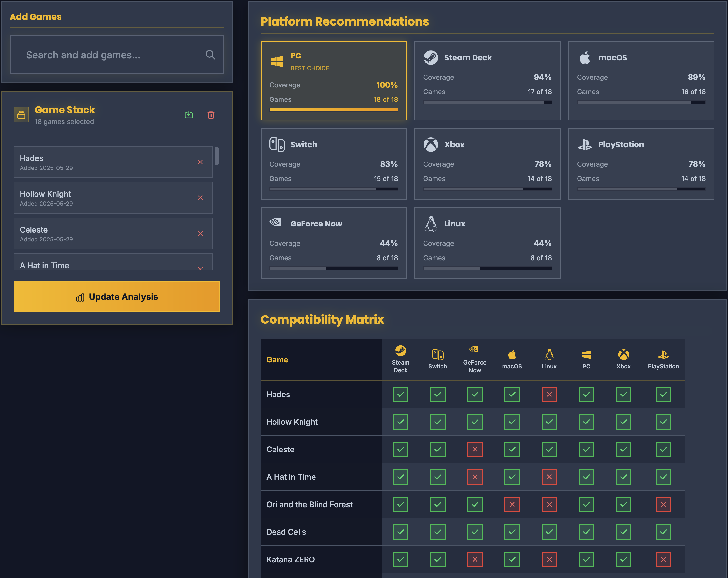Image resolution: width=728 pixels, height=578 pixels.
Task: Toggle the Katana ZERO PlayStation box
Action: pos(663,559)
